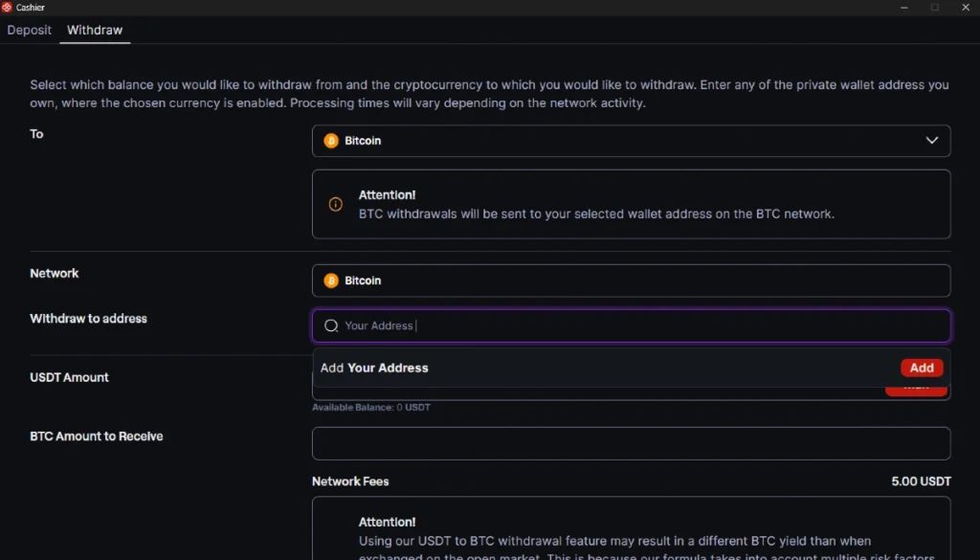Screen dimensions: 980x560
Task: Click the magnifier icon in address field
Action: pos(331,325)
